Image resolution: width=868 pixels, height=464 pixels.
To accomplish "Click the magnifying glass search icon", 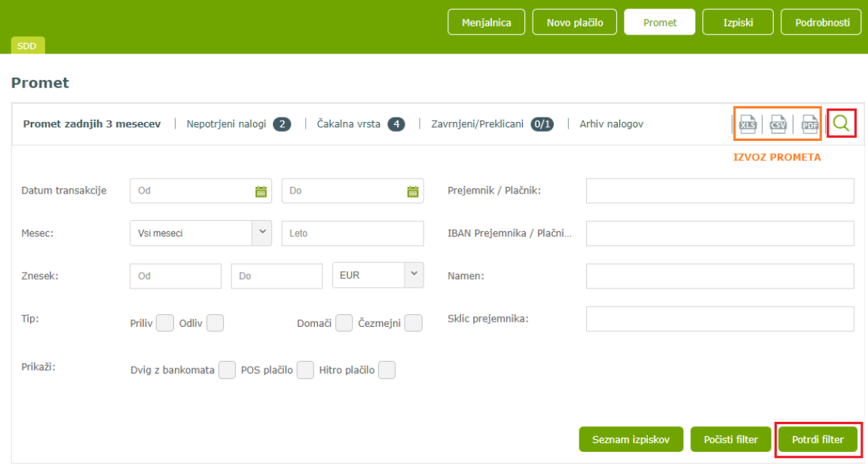I will (841, 123).
